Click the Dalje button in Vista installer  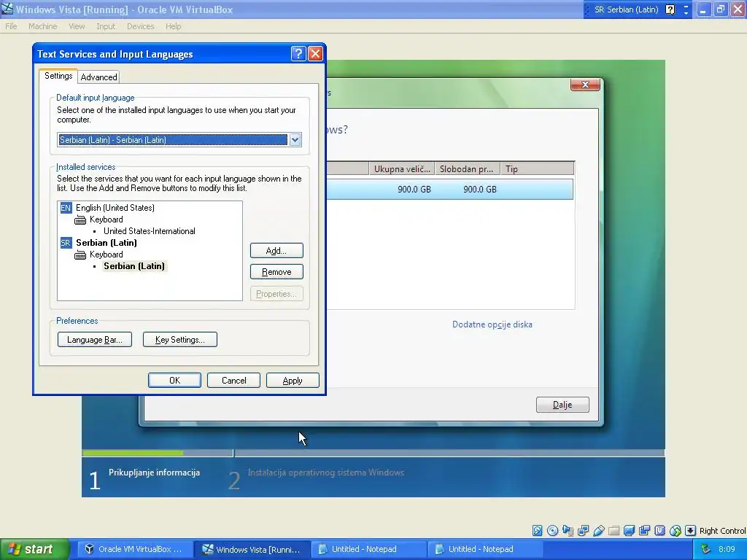562,405
